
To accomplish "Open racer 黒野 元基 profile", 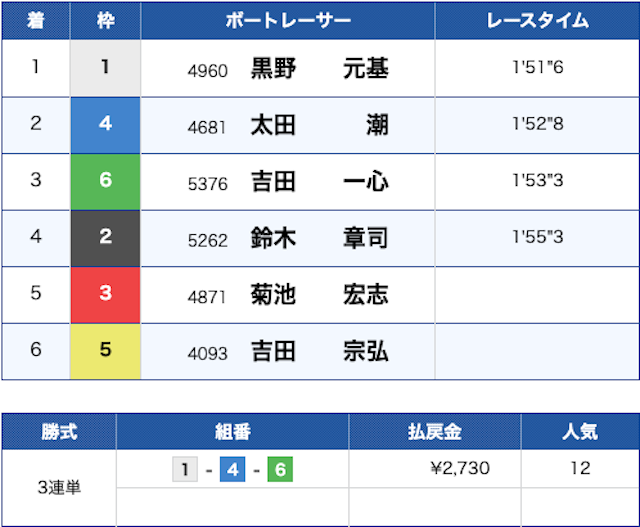I will [319, 69].
